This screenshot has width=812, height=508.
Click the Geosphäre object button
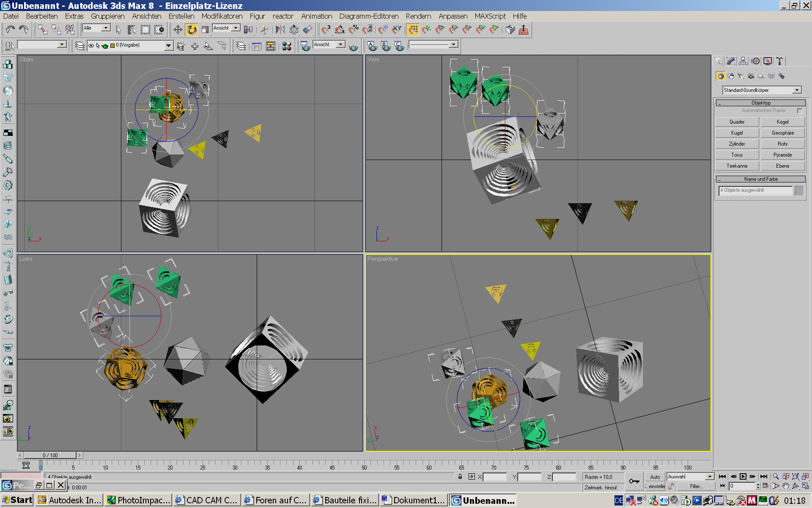(x=782, y=133)
